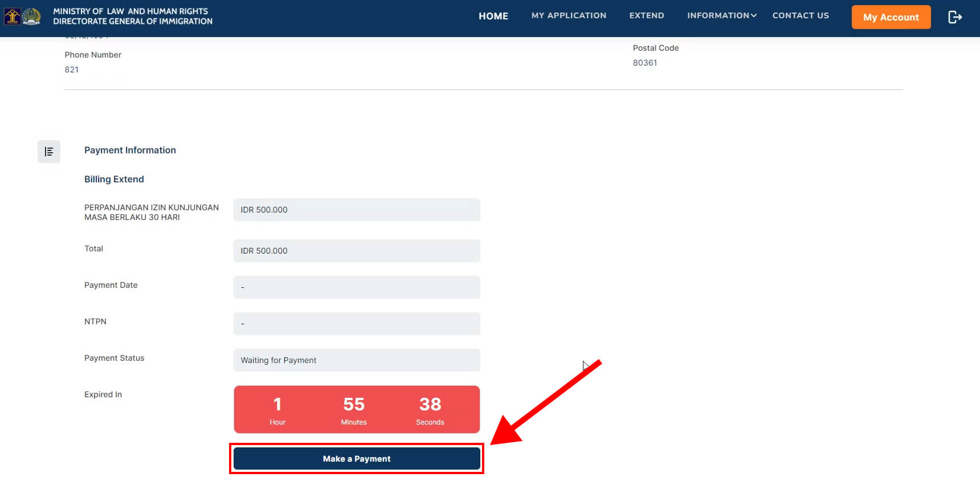980x477 pixels.
Task: Click the logout icon in header
Action: click(955, 17)
